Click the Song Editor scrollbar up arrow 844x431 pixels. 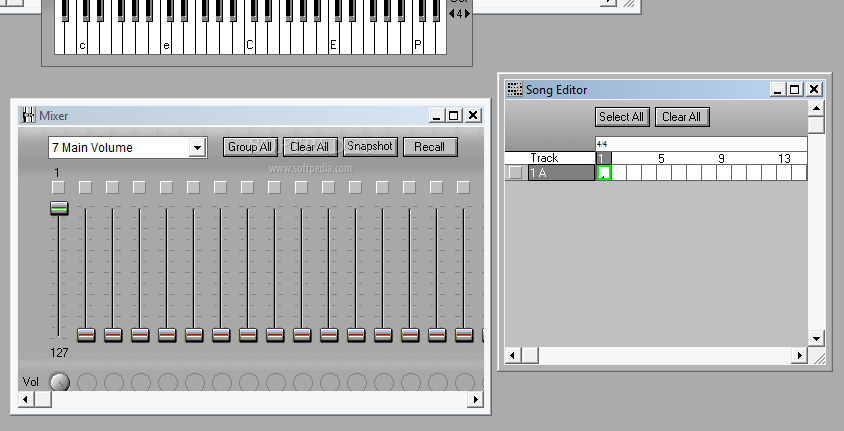click(x=817, y=109)
